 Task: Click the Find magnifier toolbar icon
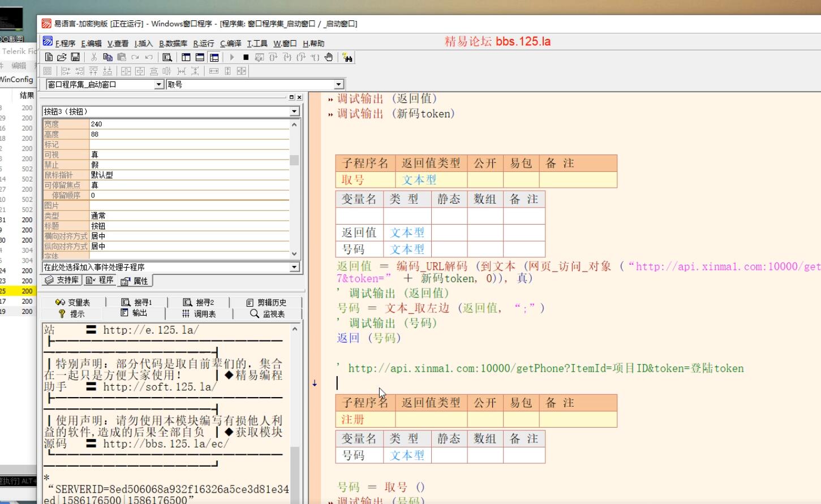click(x=167, y=57)
